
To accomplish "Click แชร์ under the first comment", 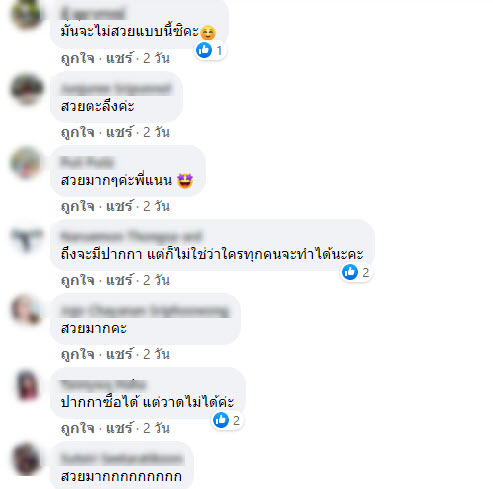I will pyautogui.click(x=119, y=58).
